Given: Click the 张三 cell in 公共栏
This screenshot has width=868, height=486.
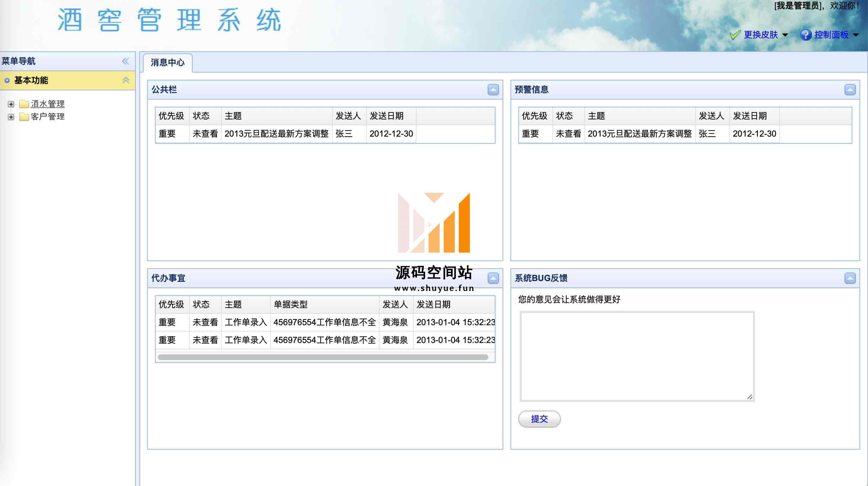Looking at the screenshot, I should pyautogui.click(x=349, y=134).
